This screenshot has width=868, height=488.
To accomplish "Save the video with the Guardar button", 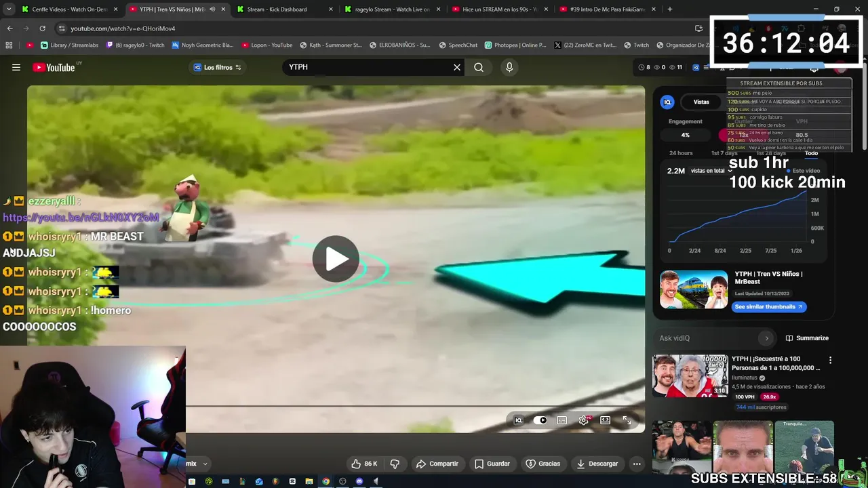I will coord(492,464).
